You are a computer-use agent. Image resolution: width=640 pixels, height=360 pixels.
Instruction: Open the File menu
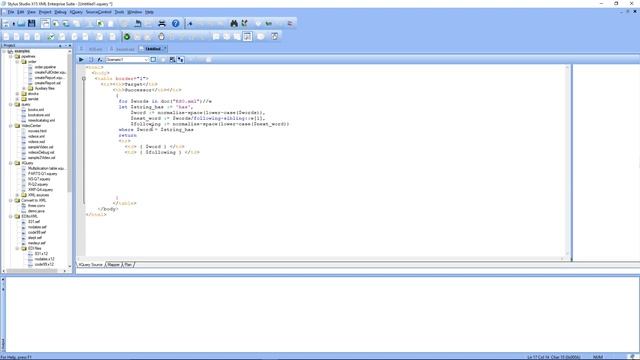click(11, 12)
